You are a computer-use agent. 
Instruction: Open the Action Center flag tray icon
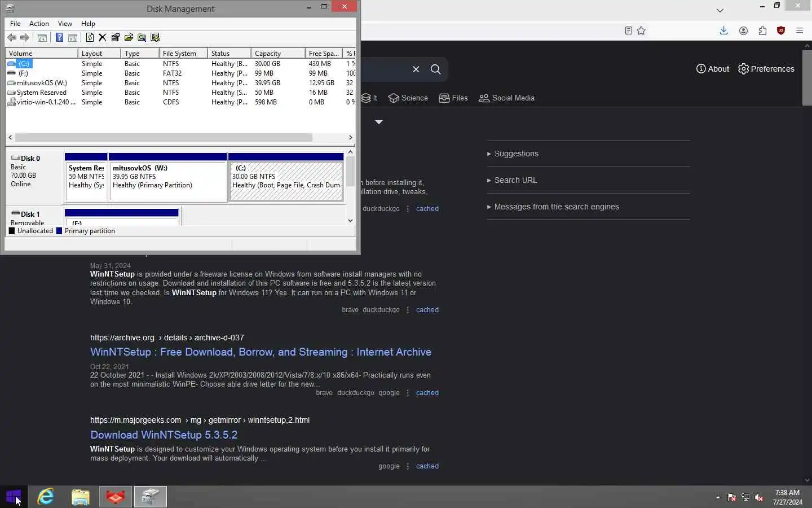click(x=732, y=497)
